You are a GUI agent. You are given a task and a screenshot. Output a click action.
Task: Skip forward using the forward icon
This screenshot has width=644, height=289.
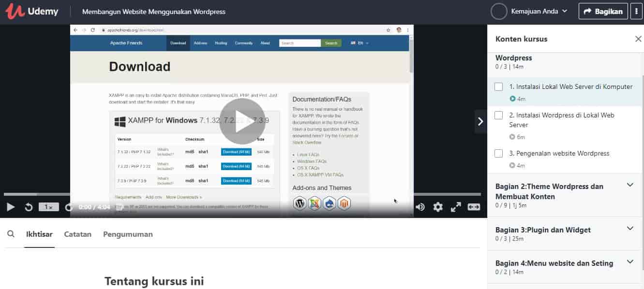point(69,207)
